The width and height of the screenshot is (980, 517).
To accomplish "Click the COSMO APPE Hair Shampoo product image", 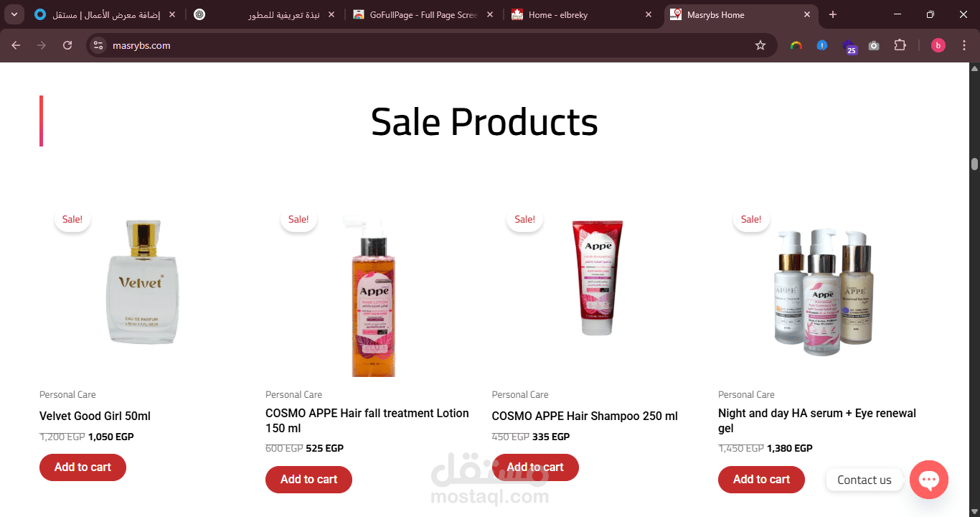I will 593,278.
